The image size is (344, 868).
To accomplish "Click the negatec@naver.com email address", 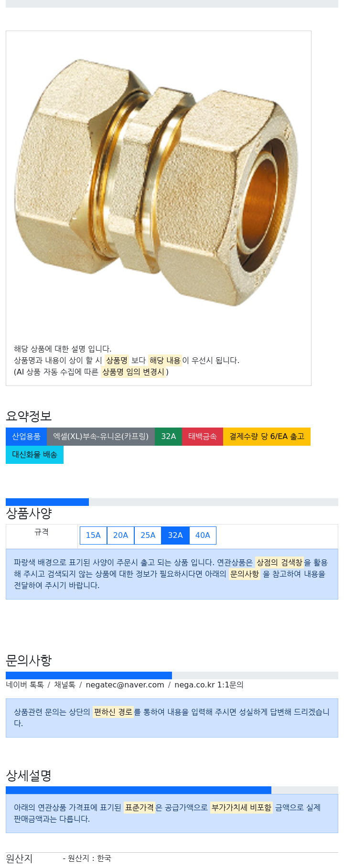I will pos(125,685).
